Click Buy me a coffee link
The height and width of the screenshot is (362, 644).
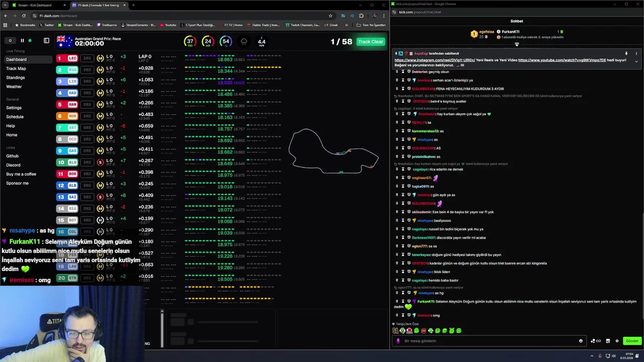click(21, 174)
